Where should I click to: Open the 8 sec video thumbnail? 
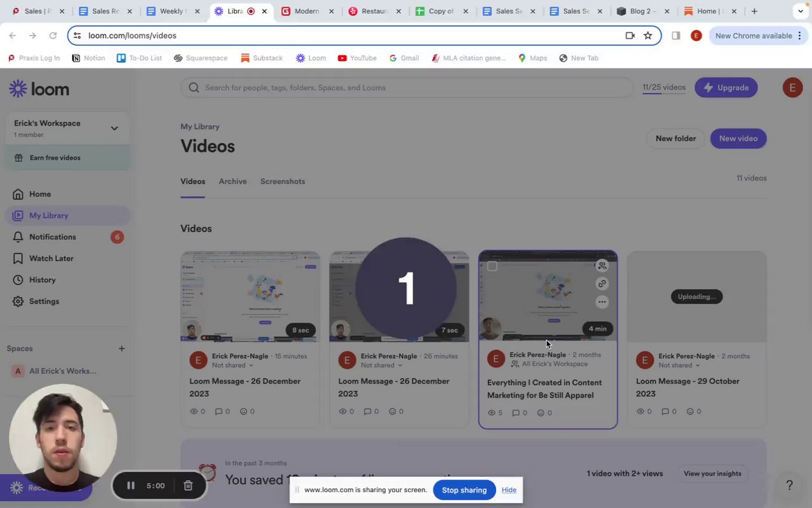click(x=251, y=297)
